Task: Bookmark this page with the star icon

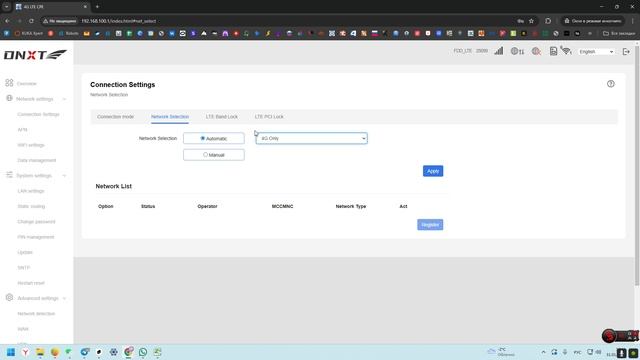Action: 531,21
